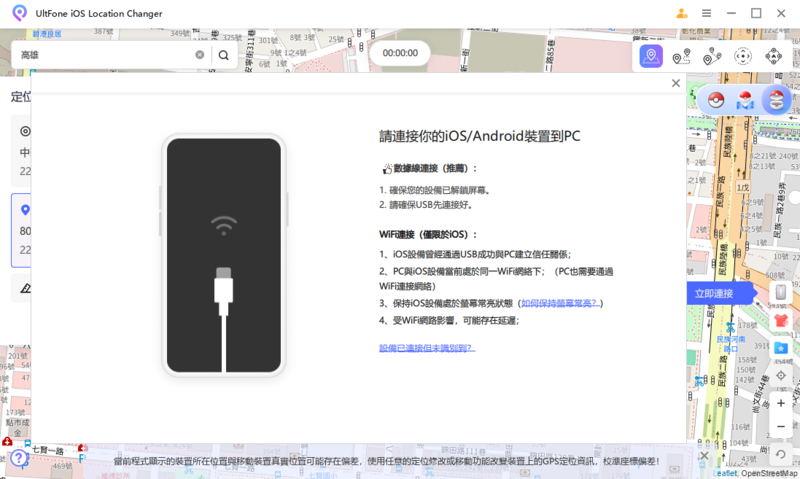Click the Pokeball map icon

[745, 100]
